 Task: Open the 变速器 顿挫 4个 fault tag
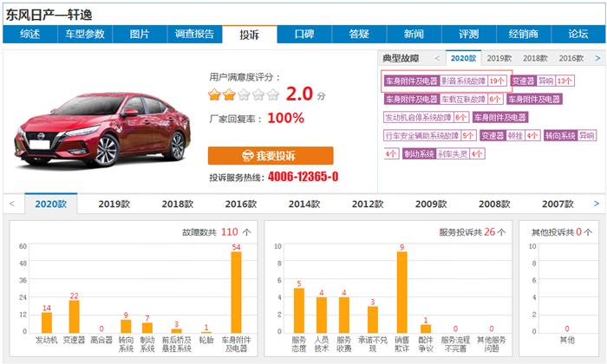510,135
